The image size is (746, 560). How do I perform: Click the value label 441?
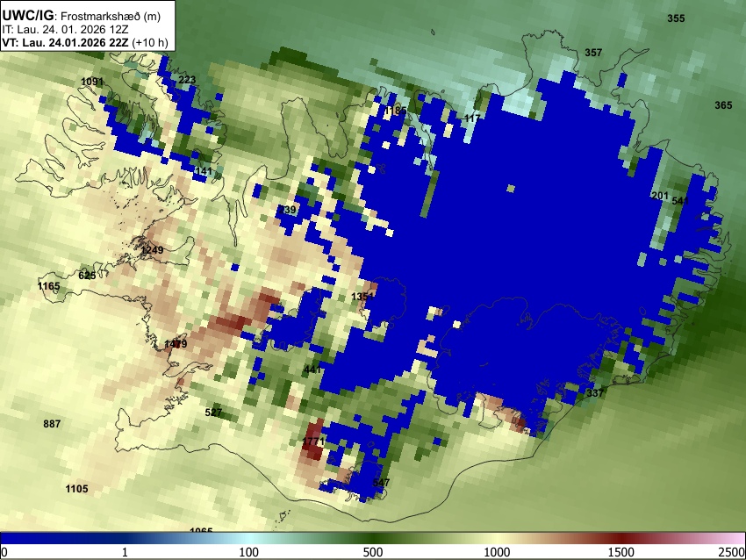click(312, 370)
